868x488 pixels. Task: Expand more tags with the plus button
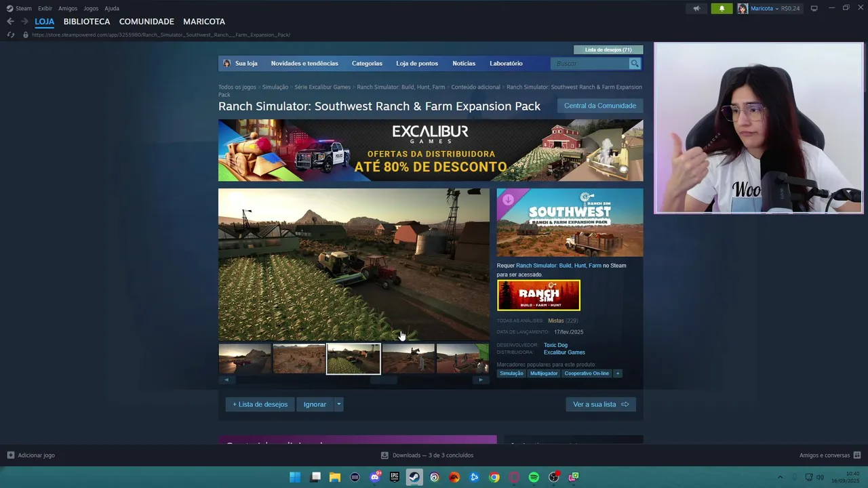click(x=617, y=373)
